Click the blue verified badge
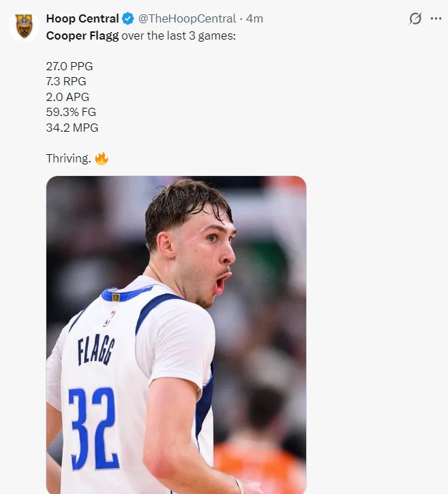 [128, 18]
